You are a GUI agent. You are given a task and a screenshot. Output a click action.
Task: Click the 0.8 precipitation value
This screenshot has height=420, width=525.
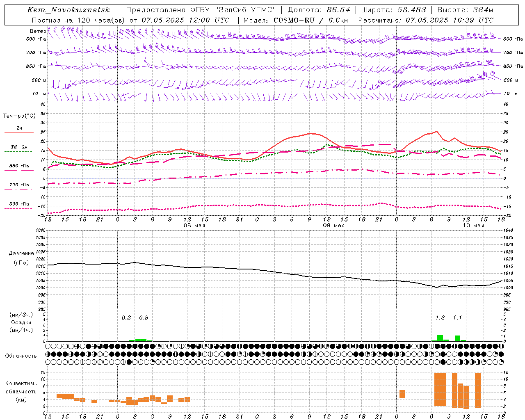tap(144, 318)
